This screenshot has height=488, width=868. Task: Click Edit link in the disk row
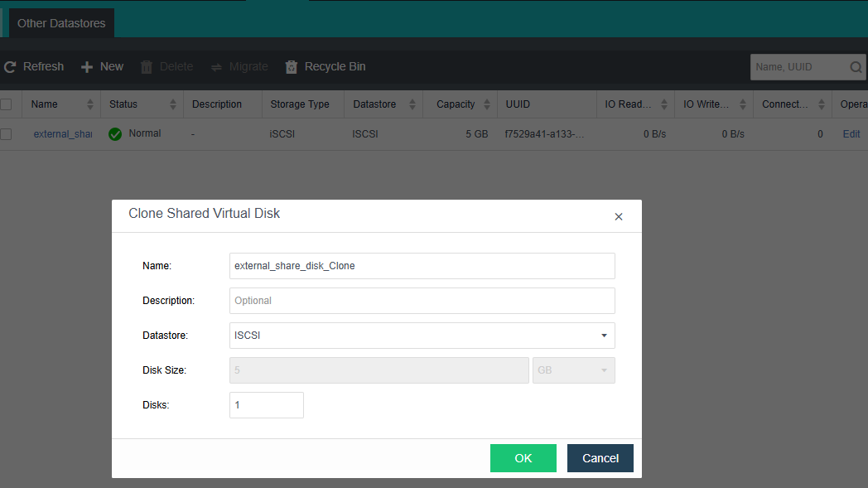point(851,134)
